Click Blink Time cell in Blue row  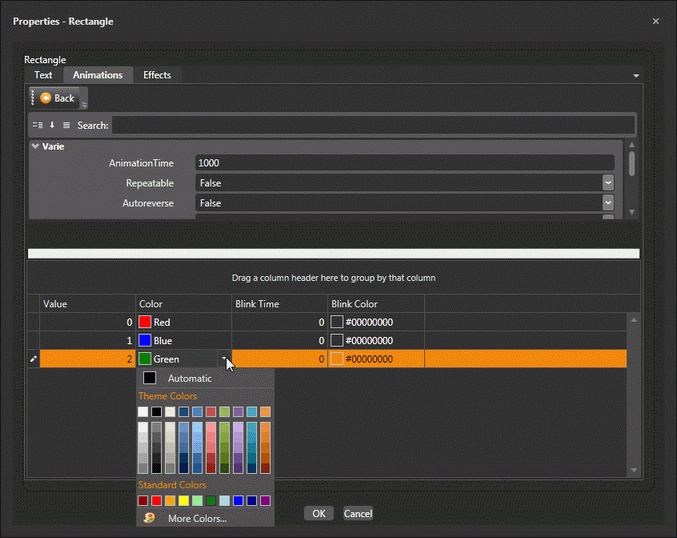pos(279,341)
